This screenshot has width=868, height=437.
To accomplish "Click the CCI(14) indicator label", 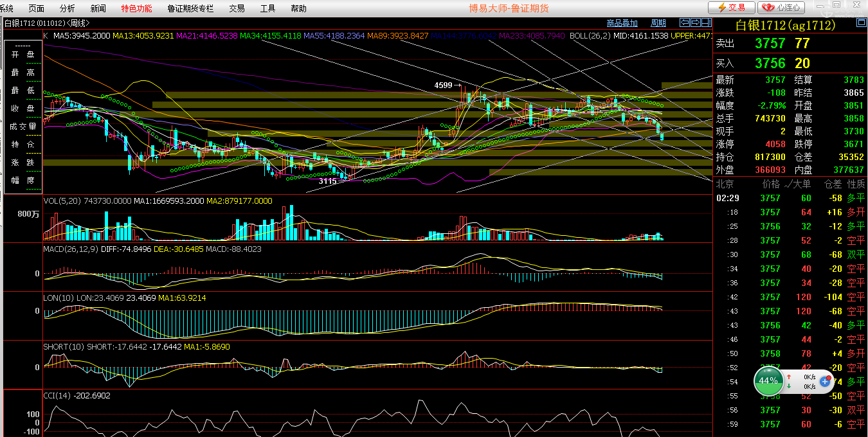I will (57, 395).
